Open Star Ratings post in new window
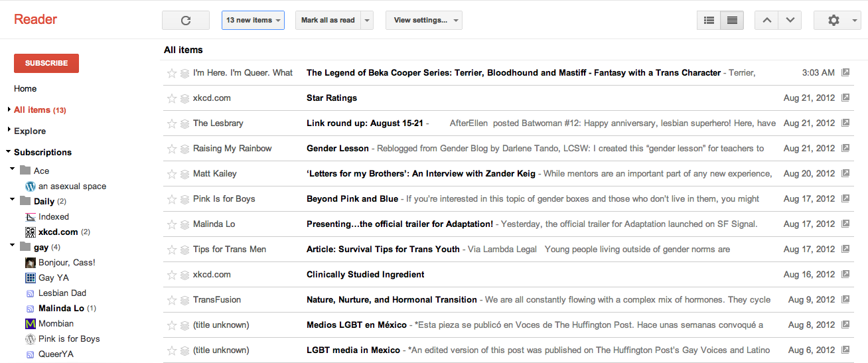The image size is (868, 363). click(845, 98)
